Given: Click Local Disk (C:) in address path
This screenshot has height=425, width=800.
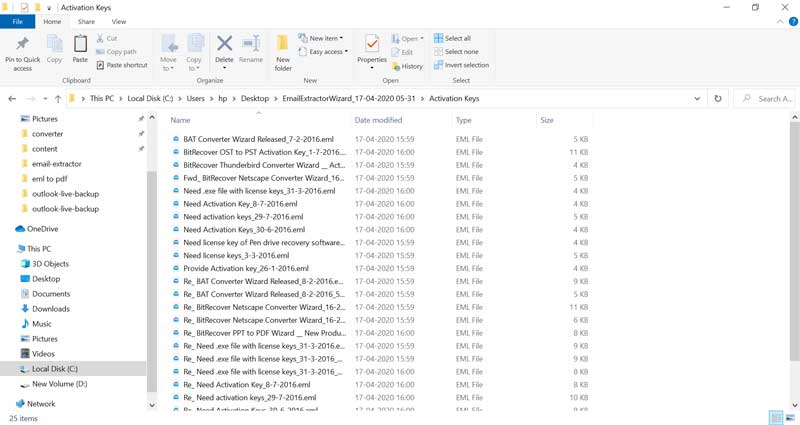Looking at the screenshot, I should 150,98.
